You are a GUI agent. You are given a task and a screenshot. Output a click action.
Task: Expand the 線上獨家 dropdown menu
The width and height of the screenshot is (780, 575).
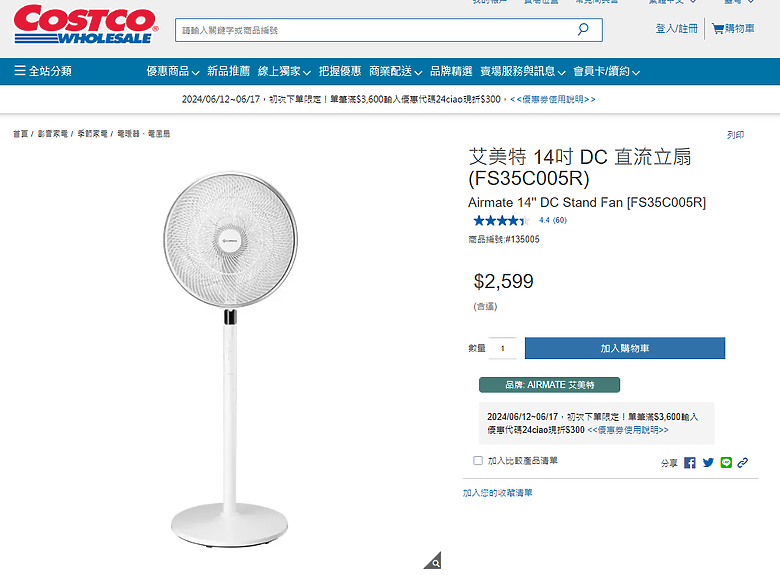click(x=285, y=72)
